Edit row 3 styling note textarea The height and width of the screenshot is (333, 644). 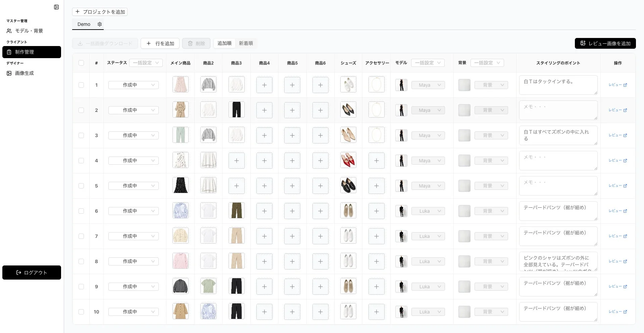[558, 135]
